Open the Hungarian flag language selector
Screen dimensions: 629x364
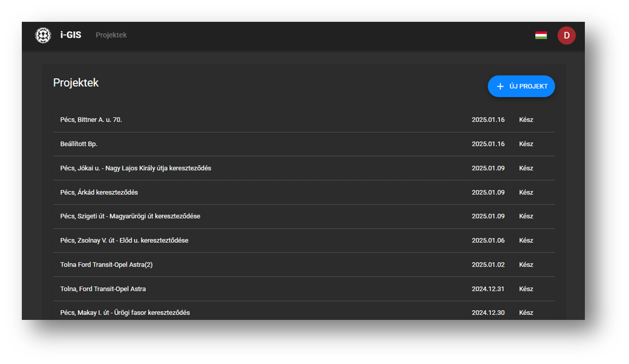(541, 35)
